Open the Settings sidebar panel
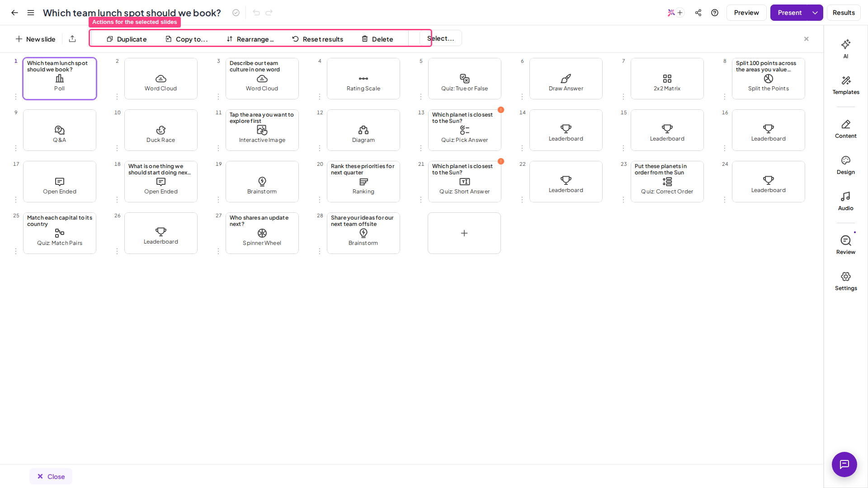This screenshot has height=488, width=868. [845, 281]
